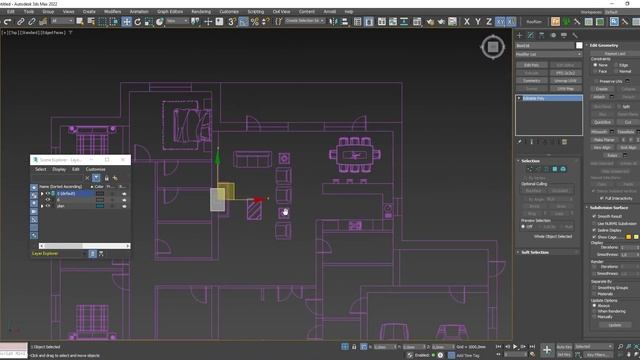Select the Polygon sub-object level icon

[x=555, y=169]
